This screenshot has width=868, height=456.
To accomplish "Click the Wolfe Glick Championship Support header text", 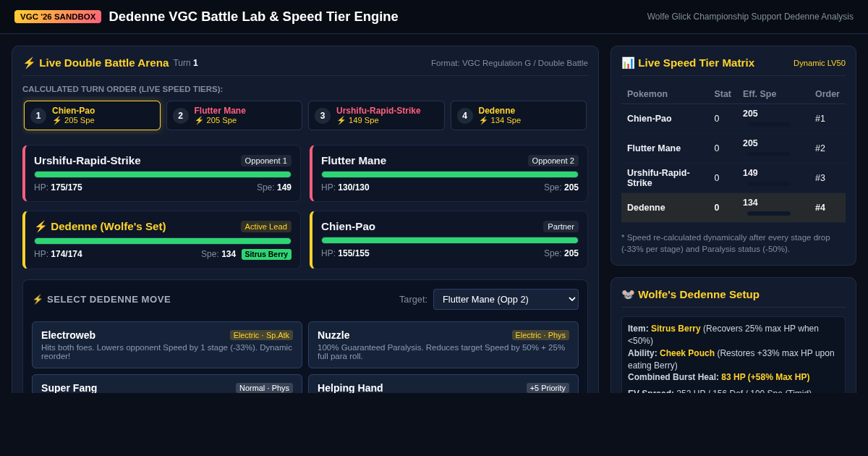I will 750,17.
